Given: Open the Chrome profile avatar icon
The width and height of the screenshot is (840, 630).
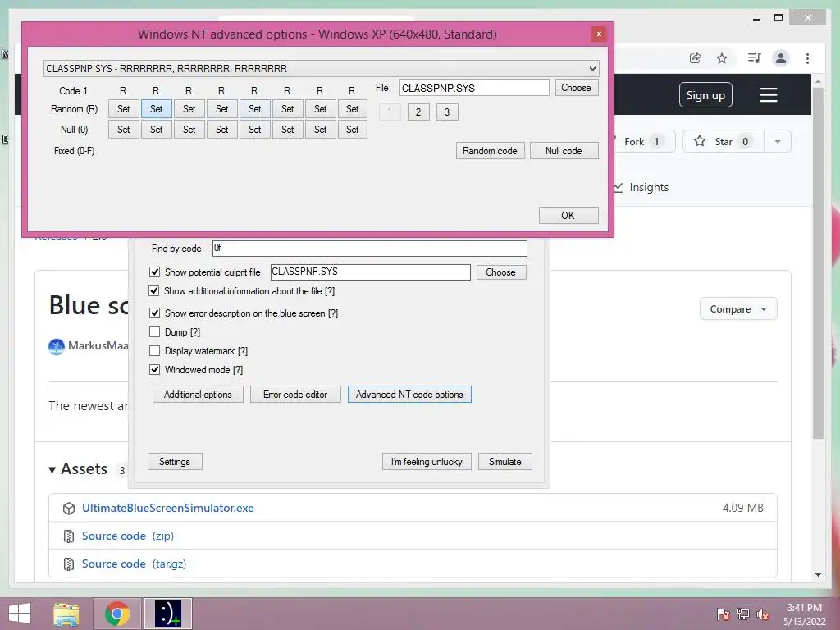Looking at the screenshot, I should [781, 58].
